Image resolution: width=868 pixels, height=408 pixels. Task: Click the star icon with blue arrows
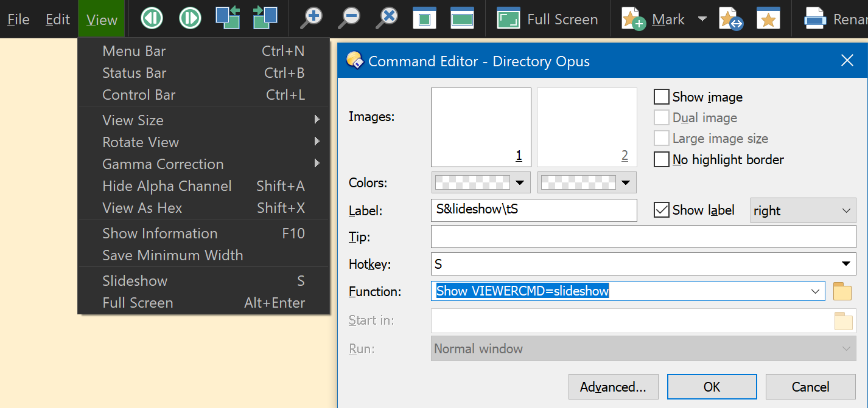[x=731, y=19]
